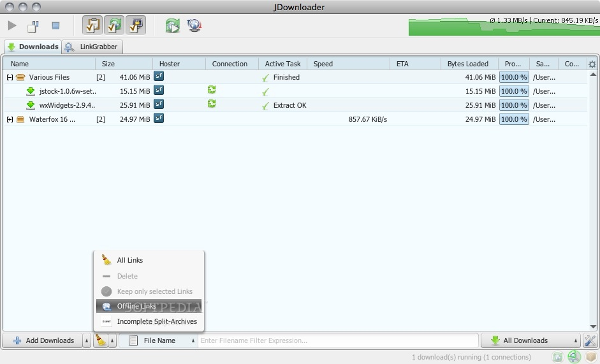Click the jstock-1.0.6w download arrow icon
The width and height of the screenshot is (600, 364).
(x=30, y=91)
